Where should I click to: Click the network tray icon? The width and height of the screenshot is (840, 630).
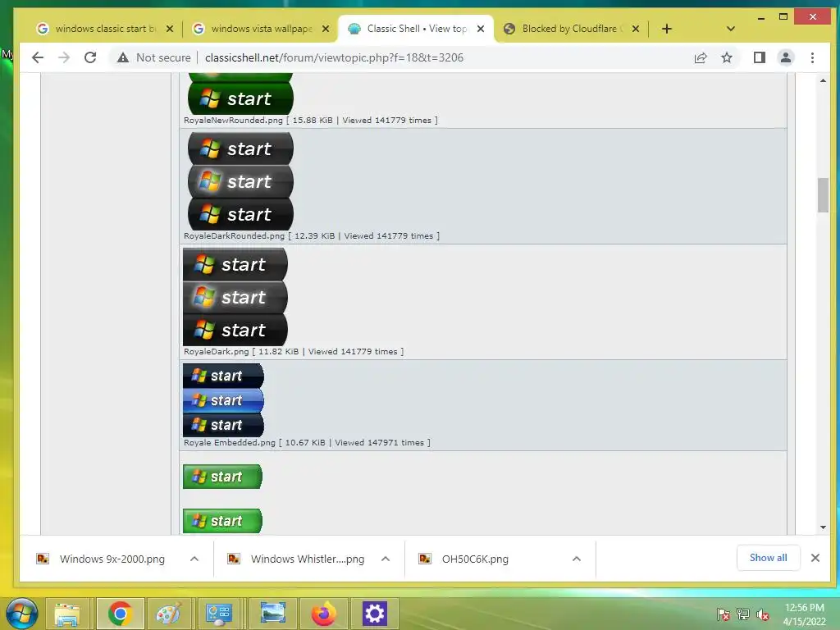pos(743,614)
